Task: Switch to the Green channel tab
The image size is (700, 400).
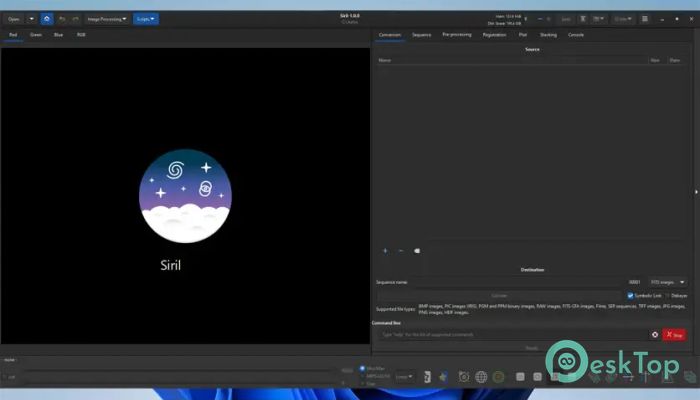Action: [x=36, y=35]
